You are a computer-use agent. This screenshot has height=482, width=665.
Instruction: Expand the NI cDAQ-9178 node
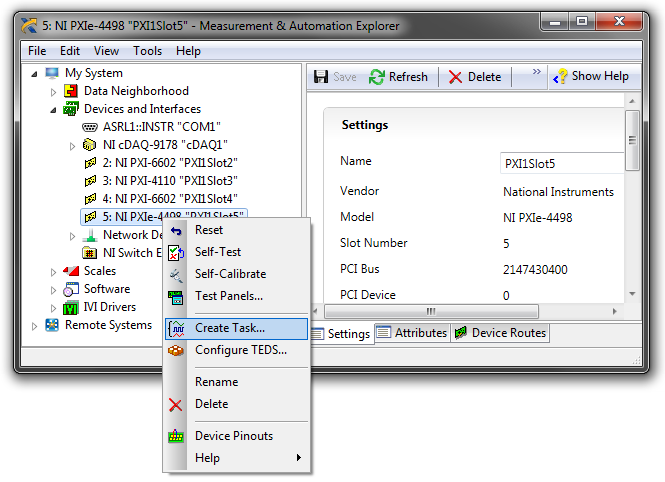tap(72, 146)
